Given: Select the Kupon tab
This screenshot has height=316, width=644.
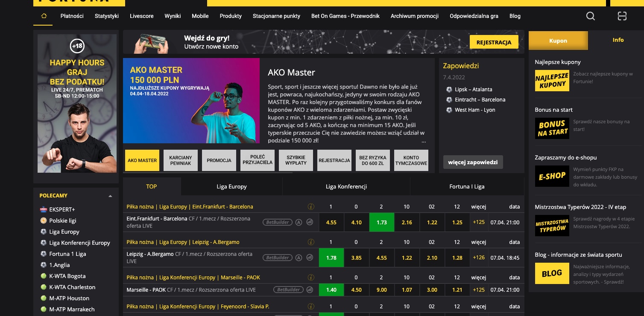Looking at the screenshot, I should 558,41.
